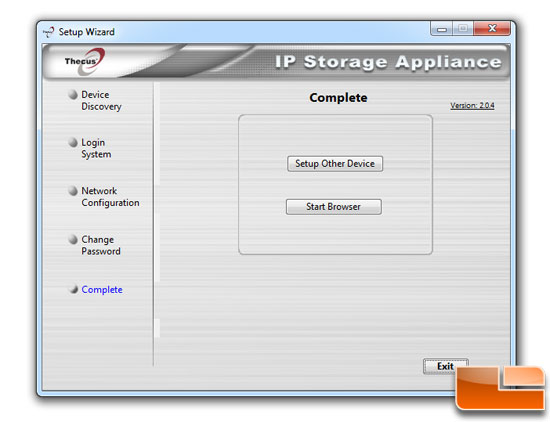Go to the Login System step
The image size is (550, 422).
tap(96, 148)
